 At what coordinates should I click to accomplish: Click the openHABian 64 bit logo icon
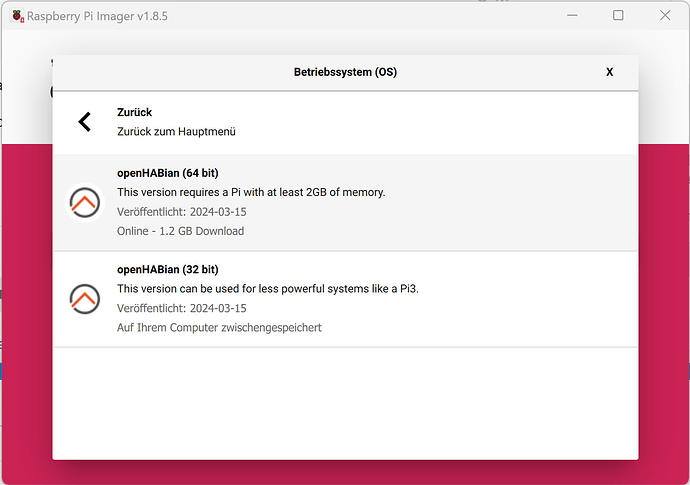pyautogui.click(x=84, y=202)
